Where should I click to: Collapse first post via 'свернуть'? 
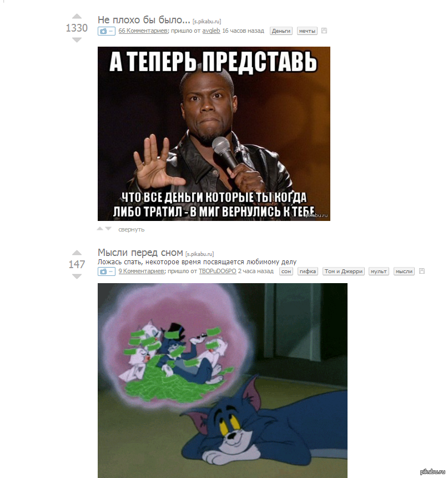tap(132, 229)
